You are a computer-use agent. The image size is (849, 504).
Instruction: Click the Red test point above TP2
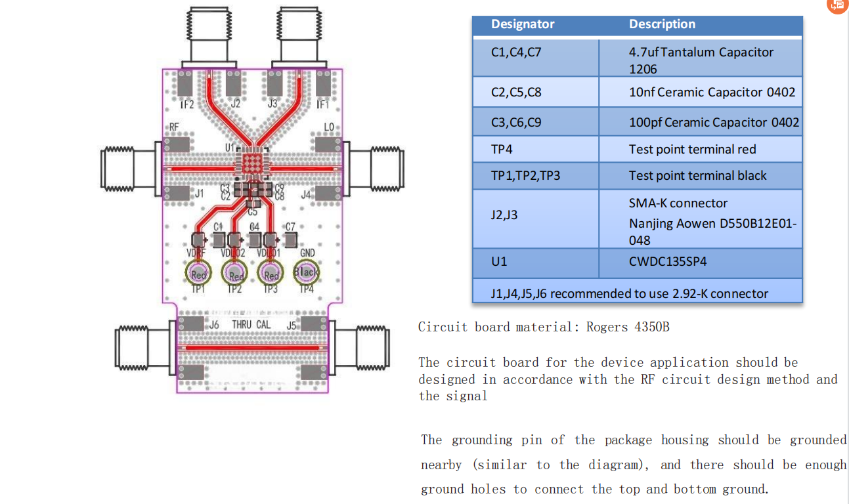tap(234, 273)
